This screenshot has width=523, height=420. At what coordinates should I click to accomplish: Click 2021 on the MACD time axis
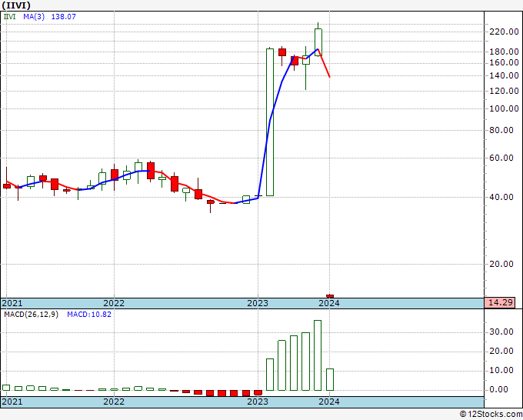pos(12,402)
